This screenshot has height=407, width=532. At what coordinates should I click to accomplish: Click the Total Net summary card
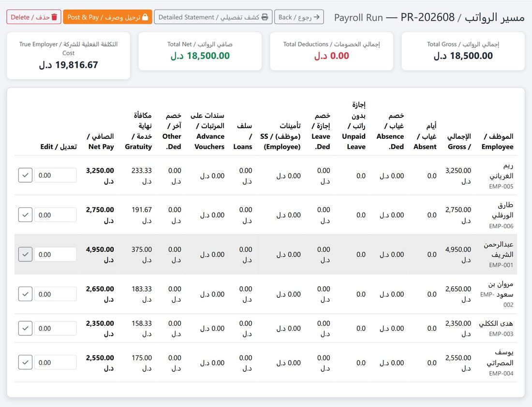point(200,51)
